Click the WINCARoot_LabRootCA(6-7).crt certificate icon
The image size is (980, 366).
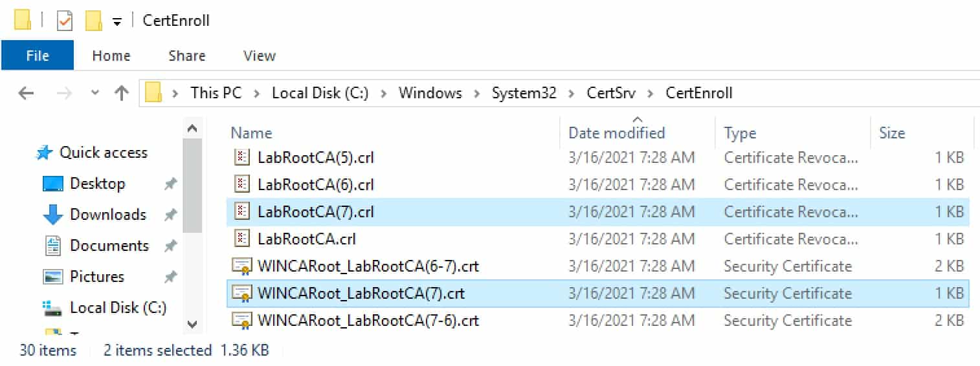coord(241,266)
